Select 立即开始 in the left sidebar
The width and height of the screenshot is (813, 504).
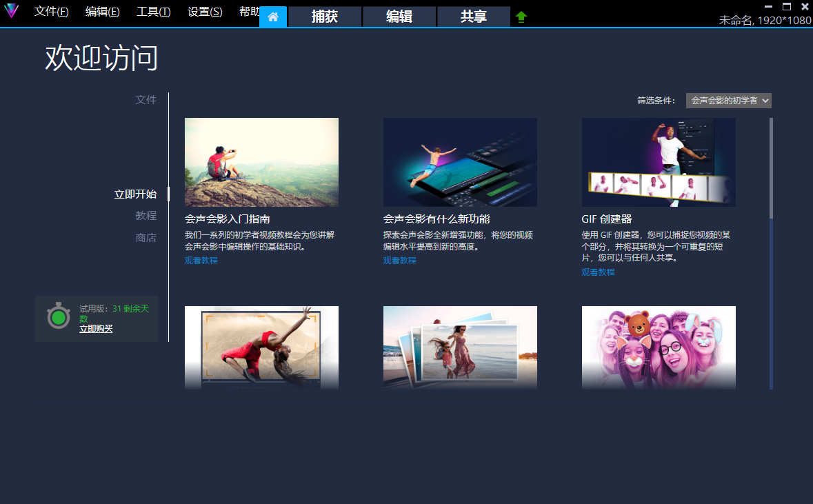135,194
